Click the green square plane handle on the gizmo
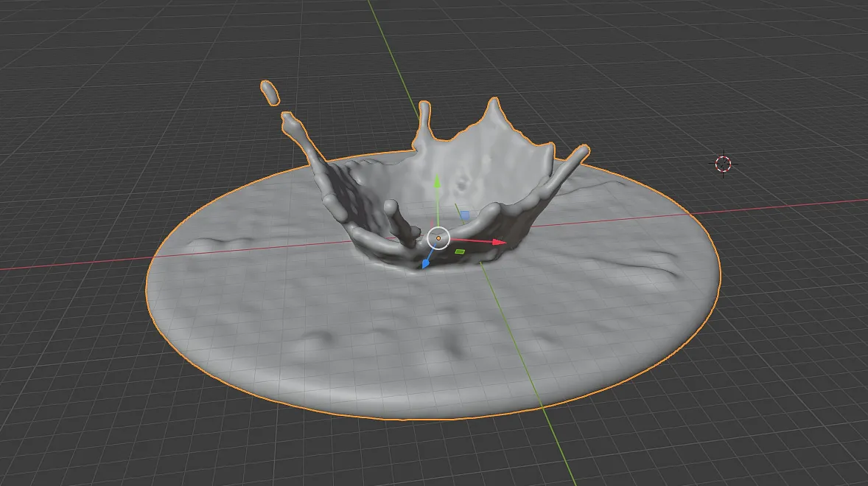This screenshot has height=486, width=868. (x=460, y=251)
